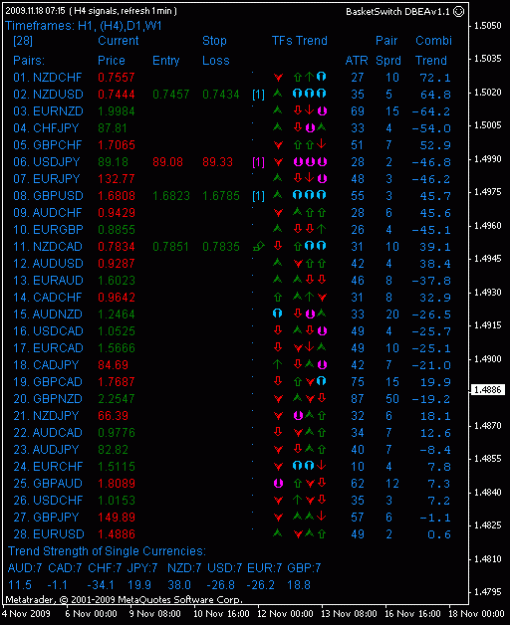Click the GBPNZD ATR value 87
Screen dimensions: 510x625
pyautogui.click(x=358, y=399)
